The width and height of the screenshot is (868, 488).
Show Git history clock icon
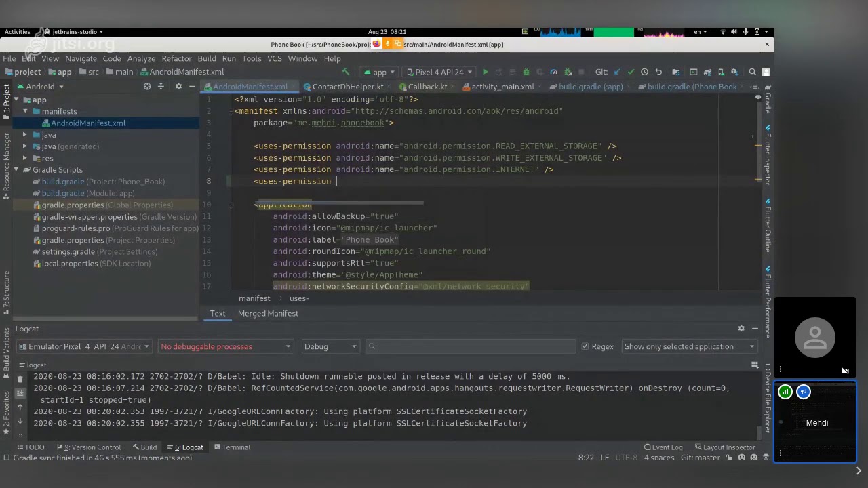point(644,72)
